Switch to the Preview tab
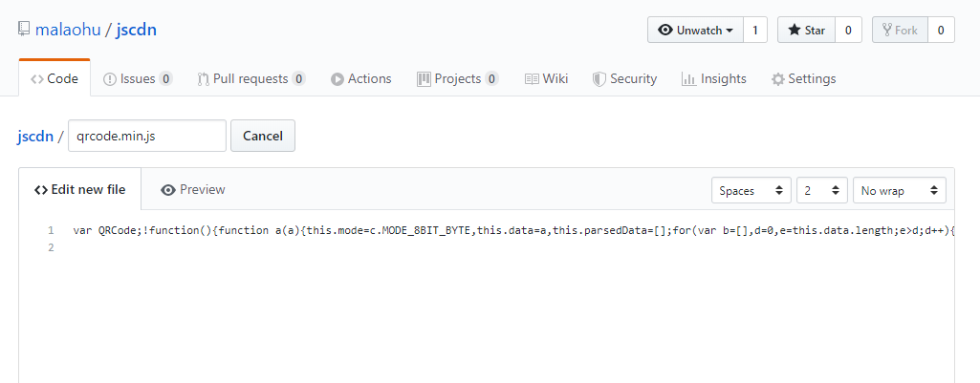The height and width of the screenshot is (383, 980). click(192, 189)
